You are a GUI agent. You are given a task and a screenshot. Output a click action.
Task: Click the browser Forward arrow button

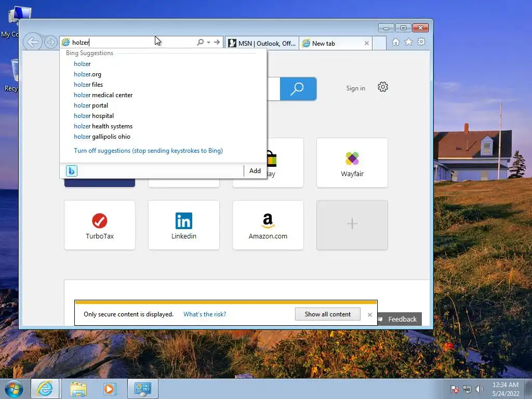(x=51, y=43)
